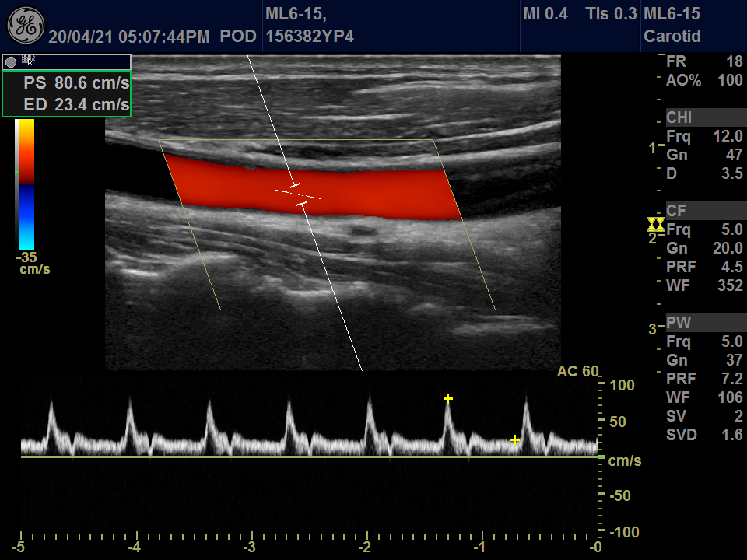
Task: Click the CHI frequency 12.0 value
Action: [728, 136]
